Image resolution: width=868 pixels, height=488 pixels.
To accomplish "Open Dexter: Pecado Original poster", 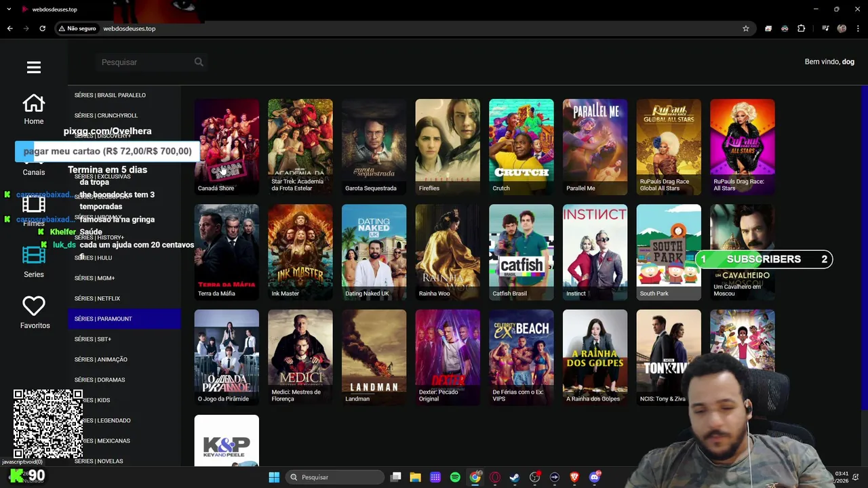I will point(448,357).
